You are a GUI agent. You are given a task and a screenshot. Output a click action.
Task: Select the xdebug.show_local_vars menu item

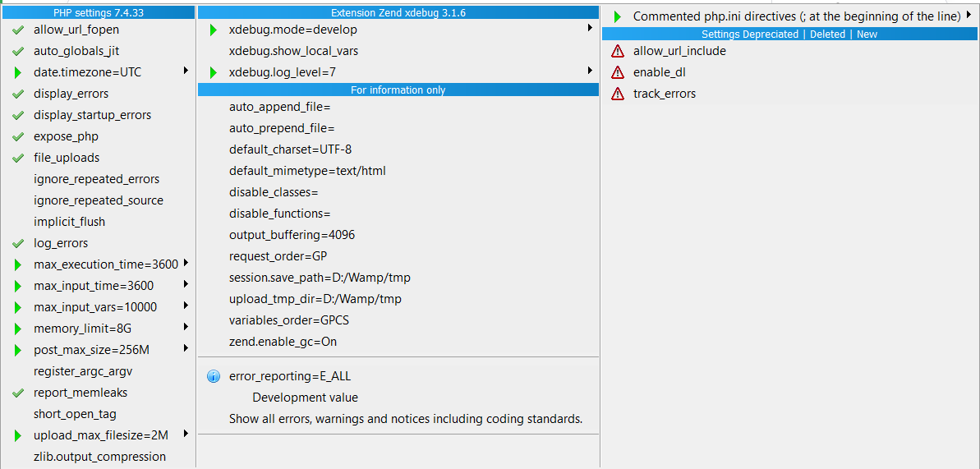tap(294, 51)
